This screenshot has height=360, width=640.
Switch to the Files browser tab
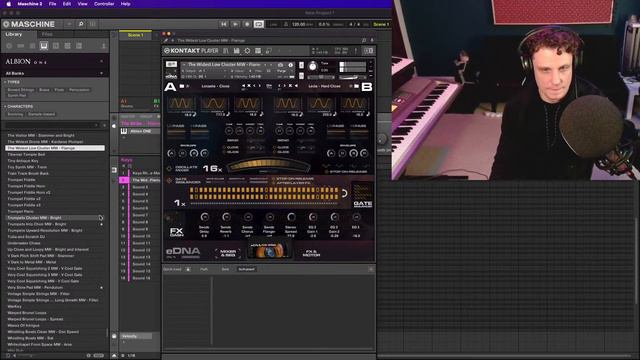pyautogui.click(x=47, y=34)
